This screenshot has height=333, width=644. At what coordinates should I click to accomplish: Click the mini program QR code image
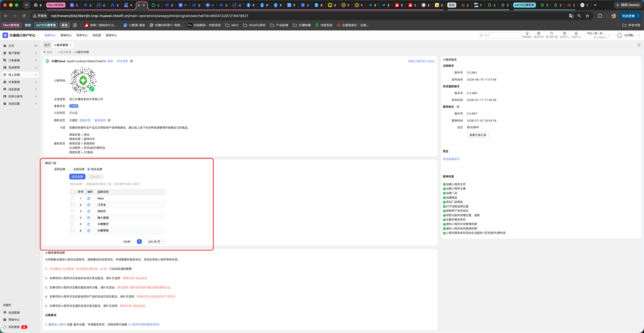[x=83, y=80]
